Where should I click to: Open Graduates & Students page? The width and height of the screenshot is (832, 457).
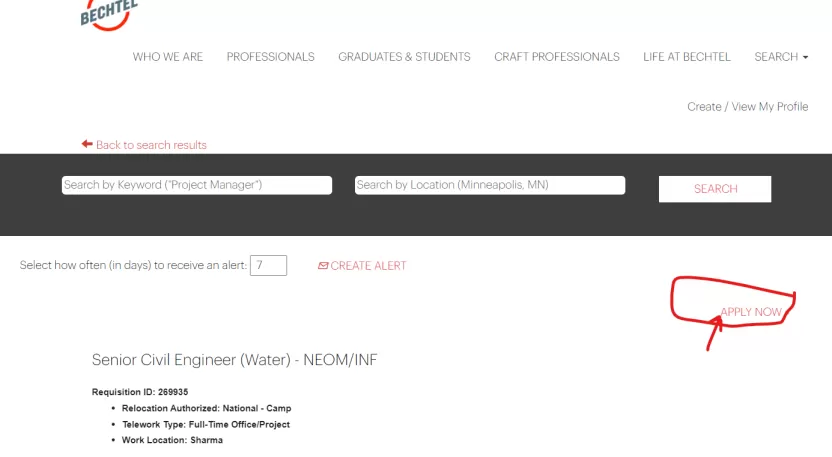tap(404, 57)
